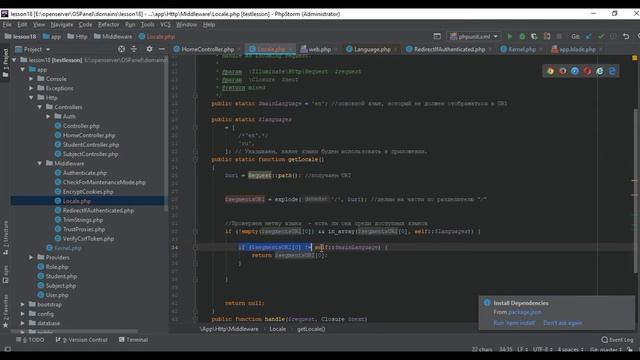640x360 pixels.
Task: Switch to Kernel.php editor tab
Action: click(522, 49)
